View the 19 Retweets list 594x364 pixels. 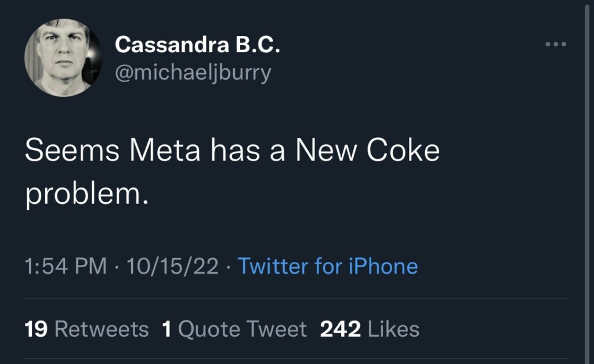(x=86, y=329)
